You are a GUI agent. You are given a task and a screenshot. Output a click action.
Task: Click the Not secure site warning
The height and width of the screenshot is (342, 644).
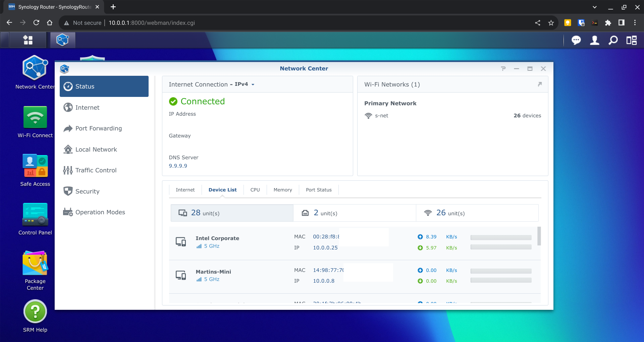83,23
